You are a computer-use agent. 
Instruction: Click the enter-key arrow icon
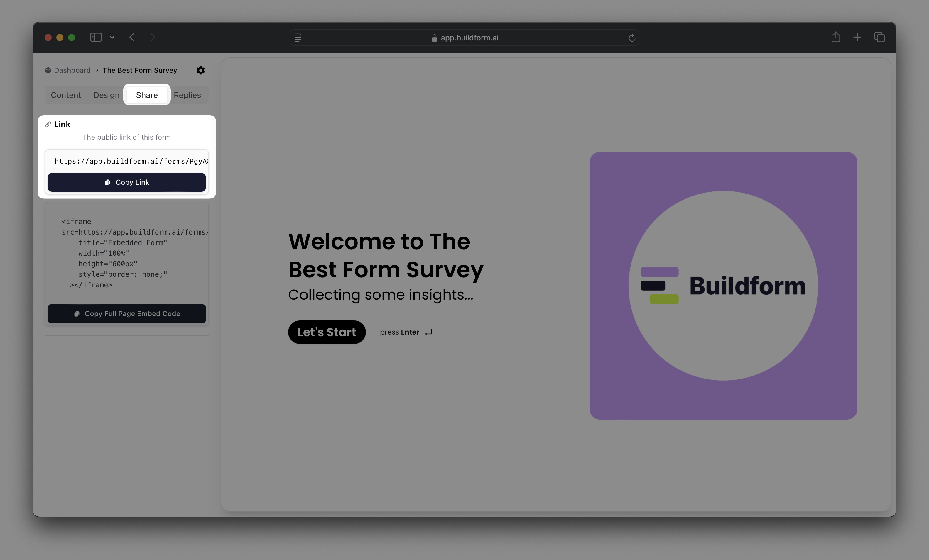[429, 332]
